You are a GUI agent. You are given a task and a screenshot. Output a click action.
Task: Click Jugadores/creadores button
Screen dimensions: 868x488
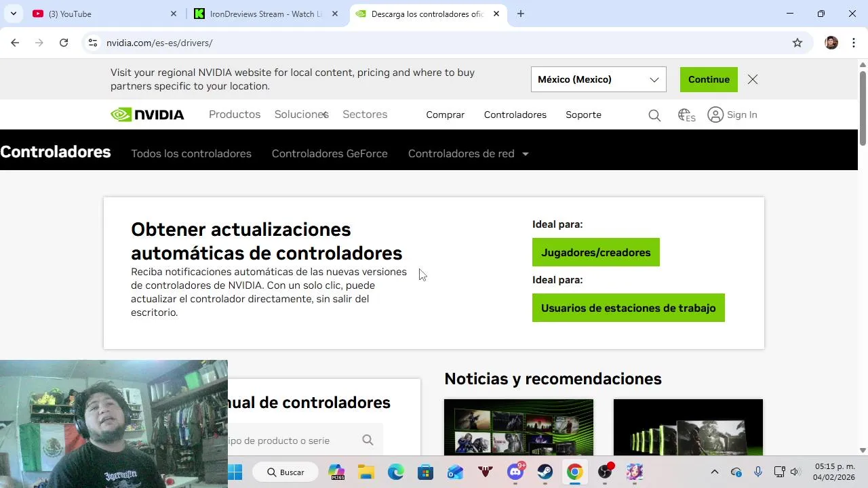click(x=596, y=252)
